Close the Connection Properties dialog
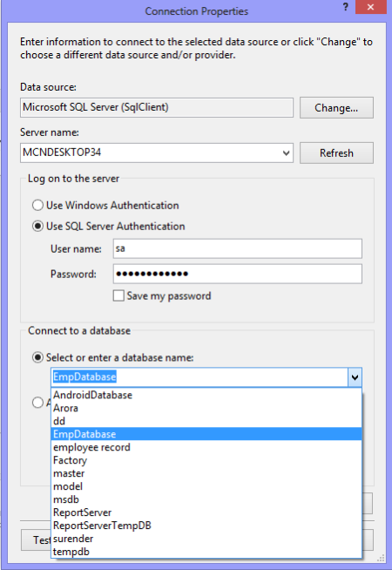Image resolution: width=392 pixels, height=570 pixels. coord(370,7)
